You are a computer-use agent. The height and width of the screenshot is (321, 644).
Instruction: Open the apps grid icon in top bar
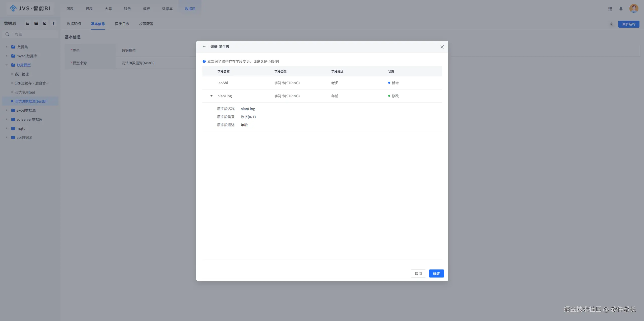point(610,9)
